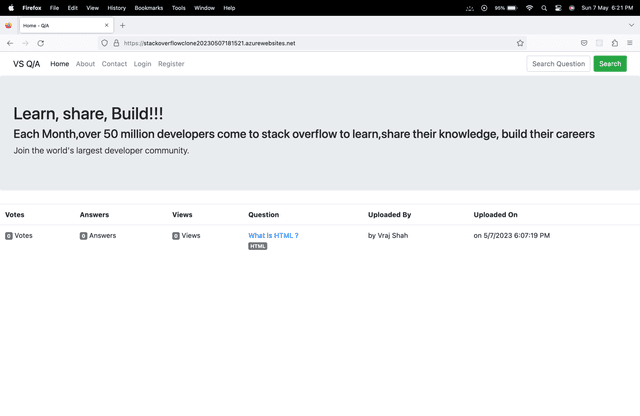Open the Extensions puzzle icon
640x416 pixels.
click(x=614, y=43)
